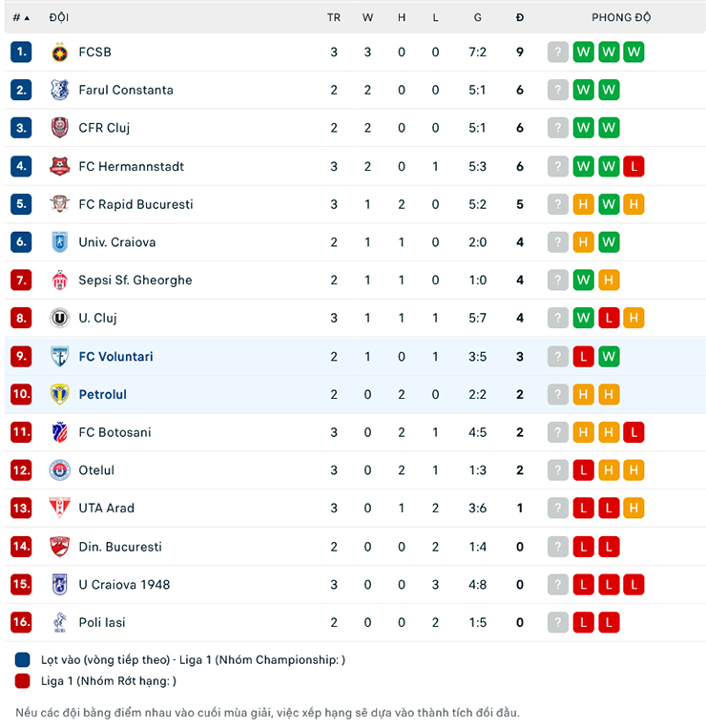Click the FCSB club crest icon
The height and width of the screenshot is (728, 706).
[60, 52]
